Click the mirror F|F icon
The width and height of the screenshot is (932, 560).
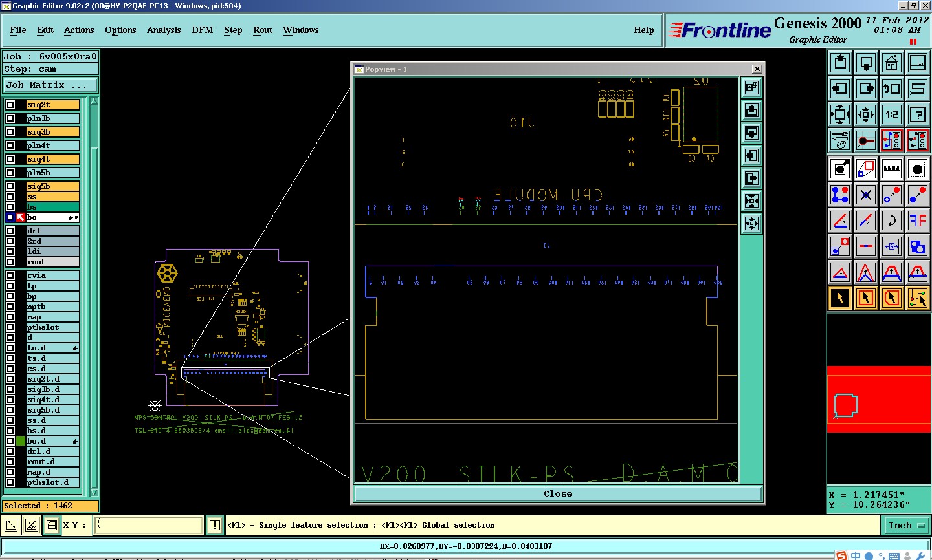(918, 221)
